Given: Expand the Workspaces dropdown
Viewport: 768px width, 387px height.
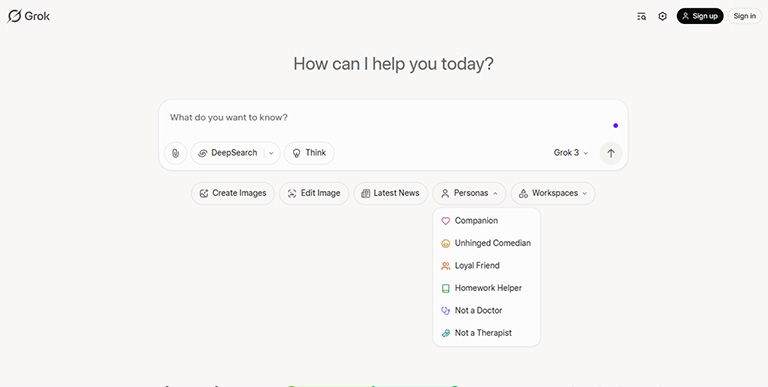Looking at the screenshot, I should click(553, 194).
